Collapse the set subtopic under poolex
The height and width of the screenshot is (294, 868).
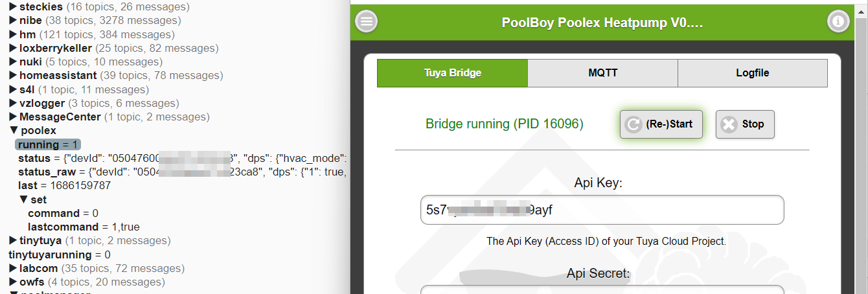[x=23, y=199]
